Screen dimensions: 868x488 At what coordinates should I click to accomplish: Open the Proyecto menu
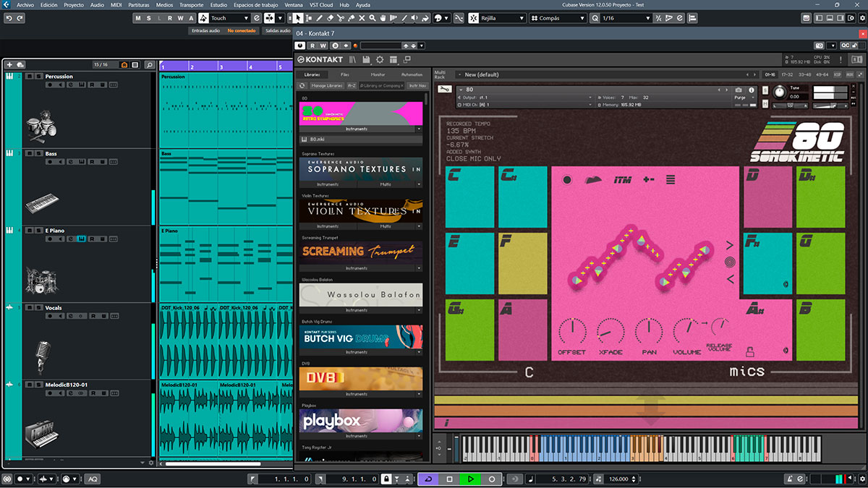pos(73,4)
